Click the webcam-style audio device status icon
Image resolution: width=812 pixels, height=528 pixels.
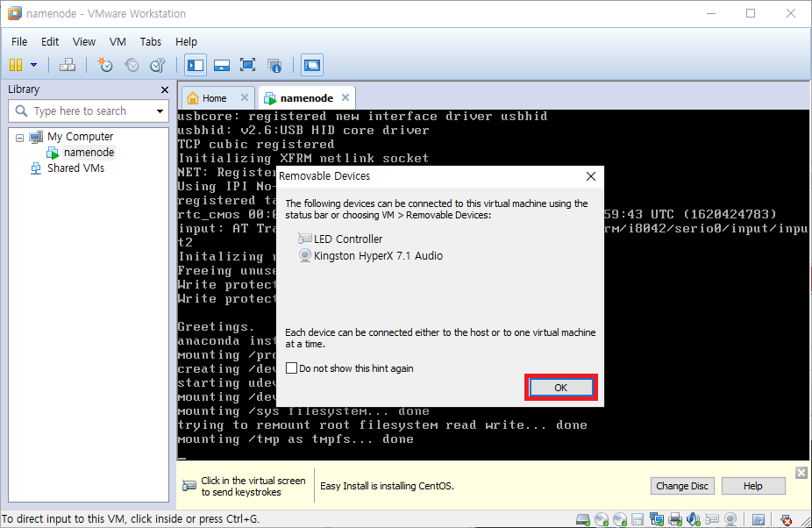point(730,519)
